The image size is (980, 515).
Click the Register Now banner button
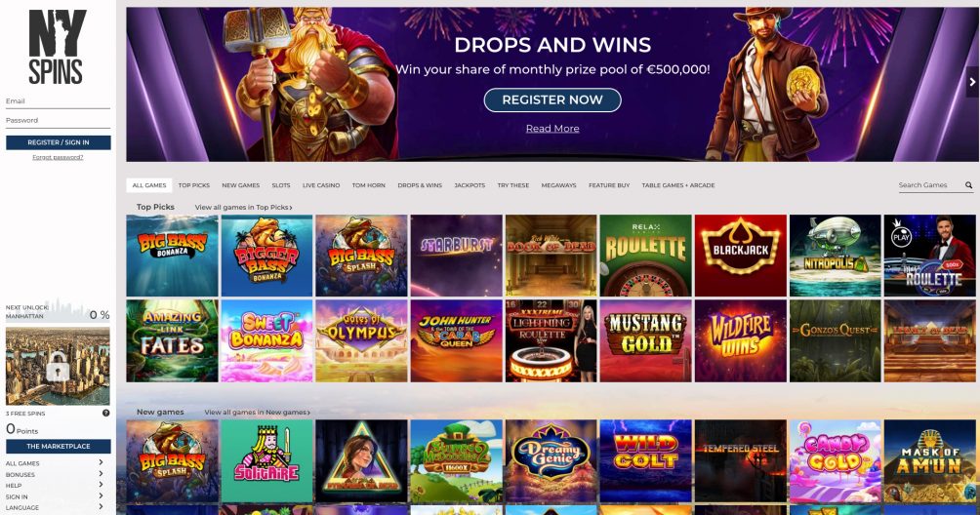pos(552,99)
